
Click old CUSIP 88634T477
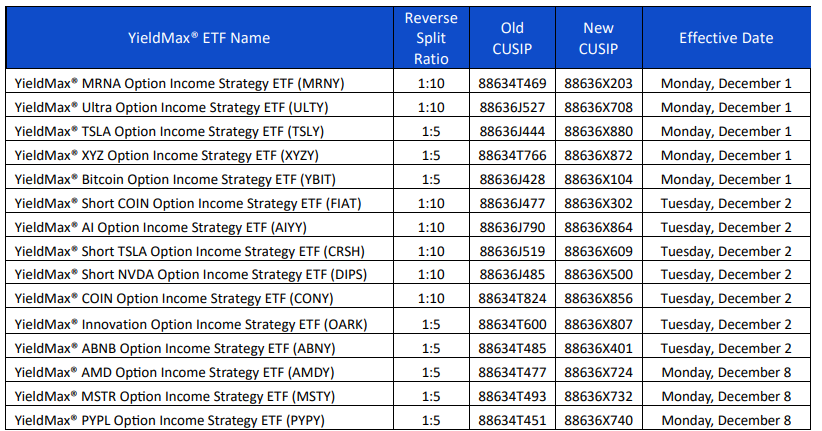point(512,373)
